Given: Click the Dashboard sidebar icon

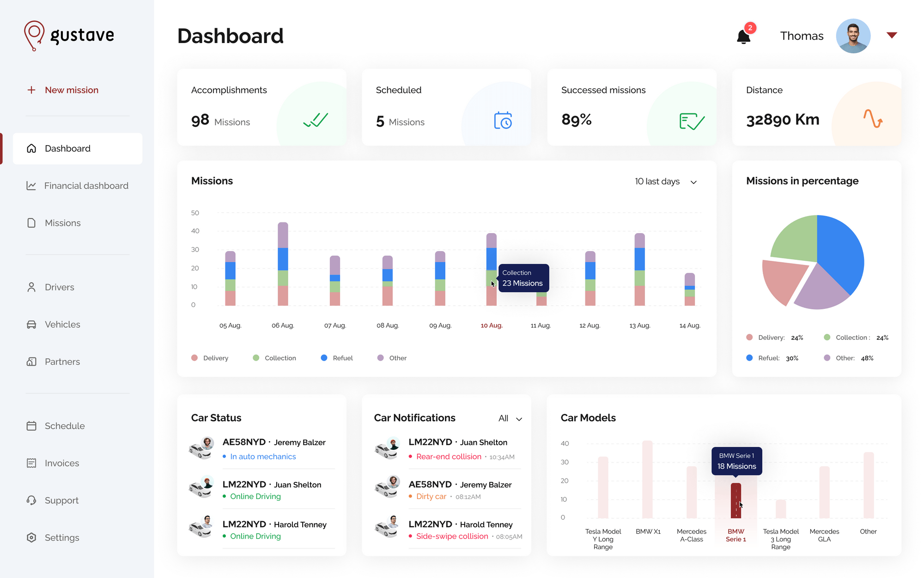Looking at the screenshot, I should point(30,148).
